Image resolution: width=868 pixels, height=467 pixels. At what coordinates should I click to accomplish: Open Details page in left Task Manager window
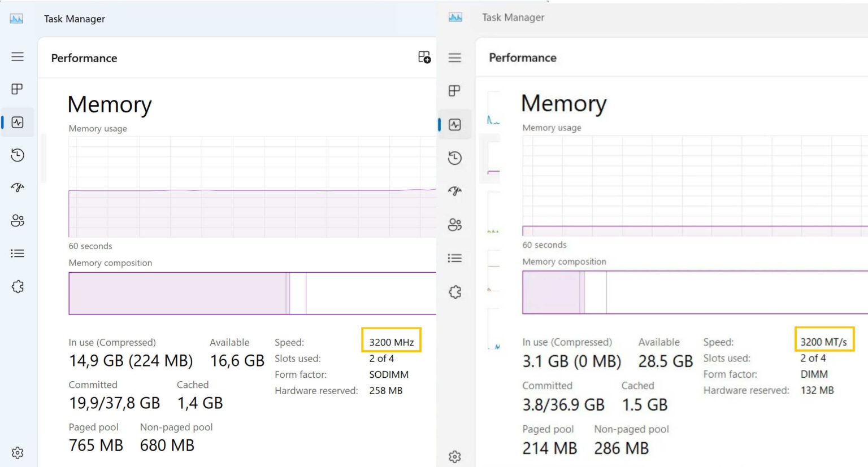18,254
